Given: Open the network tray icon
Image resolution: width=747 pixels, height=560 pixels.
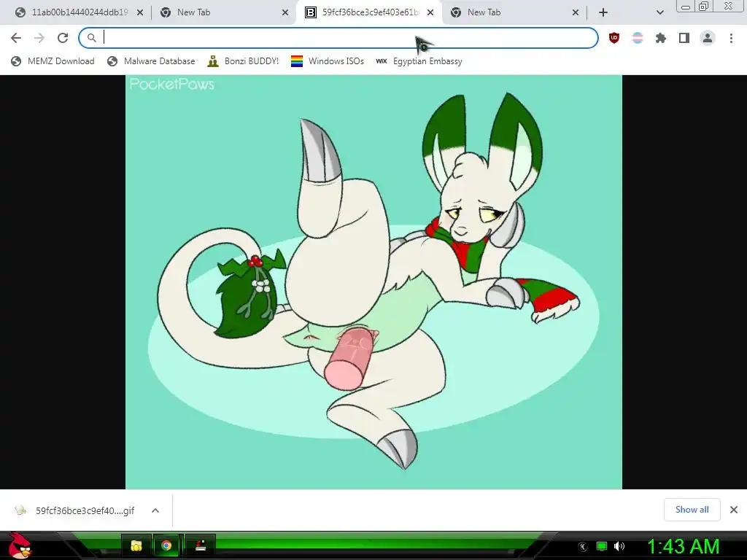Looking at the screenshot, I should click(x=602, y=547).
